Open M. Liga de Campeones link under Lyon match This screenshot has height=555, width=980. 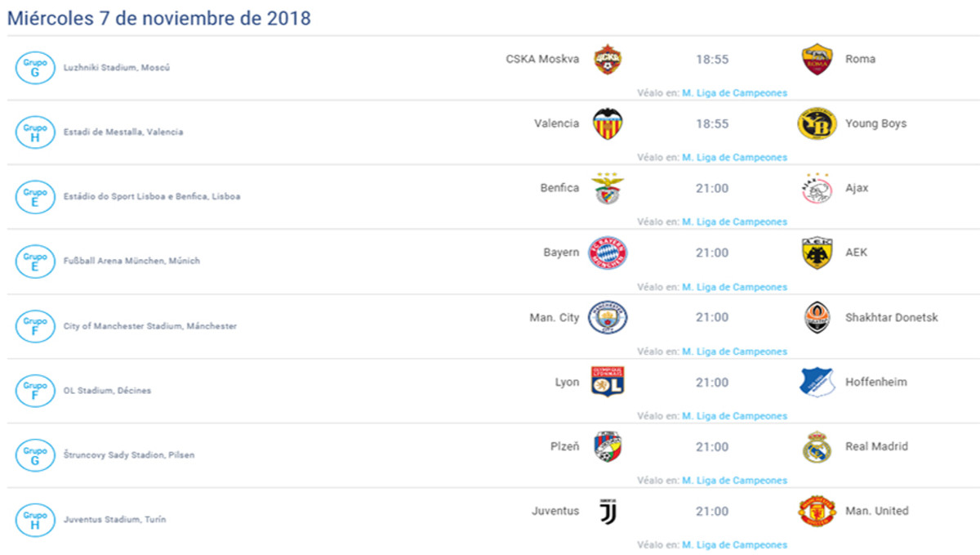[x=734, y=416]
